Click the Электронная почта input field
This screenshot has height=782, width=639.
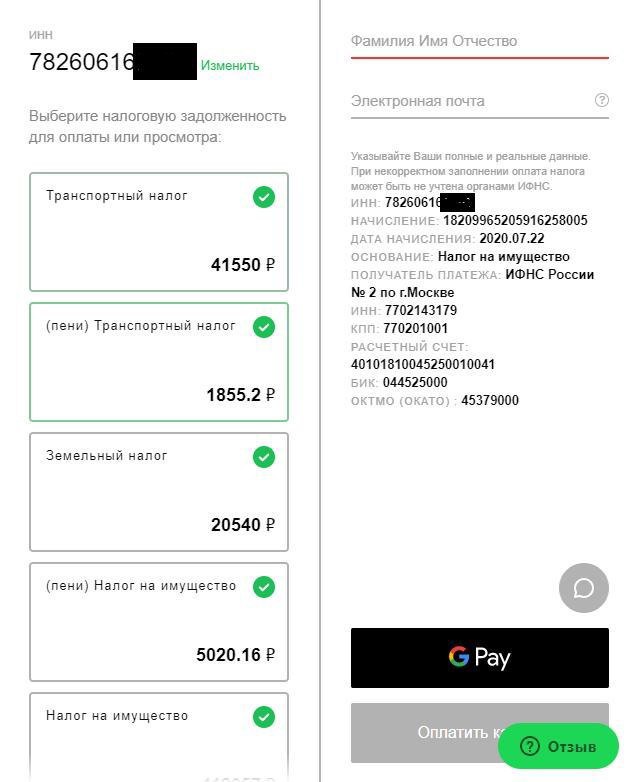pyautogui.click(x=470, y=101)
